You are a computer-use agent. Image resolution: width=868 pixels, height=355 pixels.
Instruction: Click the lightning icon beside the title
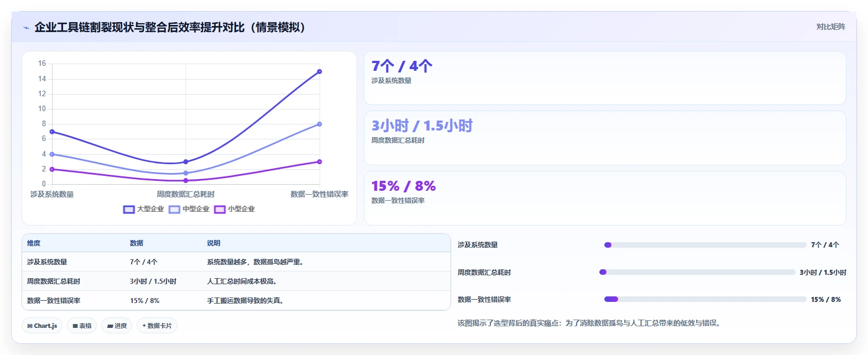pyautogui.click(x=26, y=28)
